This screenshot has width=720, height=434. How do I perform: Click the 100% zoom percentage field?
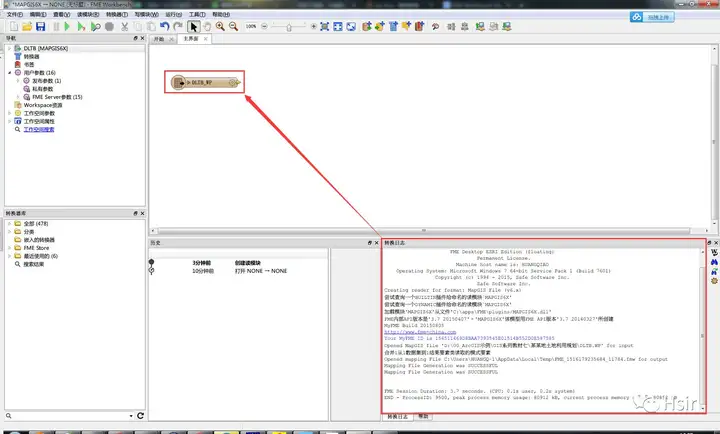pos(251,27)
